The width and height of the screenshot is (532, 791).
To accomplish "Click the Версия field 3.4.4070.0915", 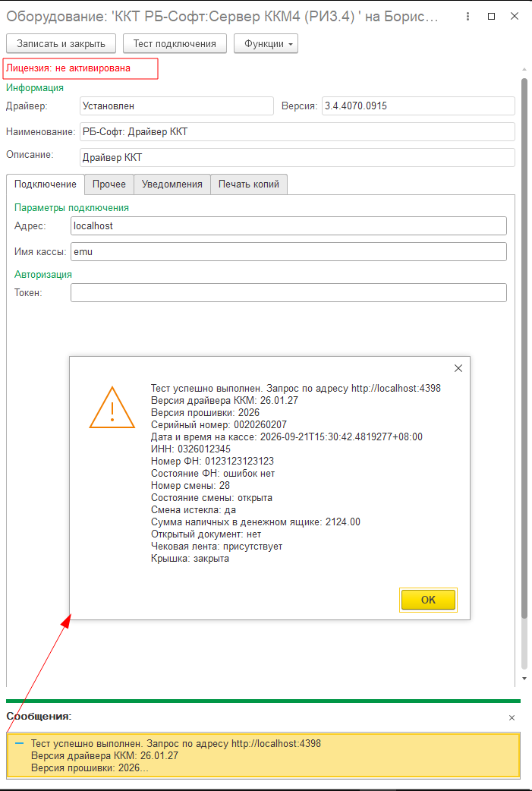I will [418, 106].
